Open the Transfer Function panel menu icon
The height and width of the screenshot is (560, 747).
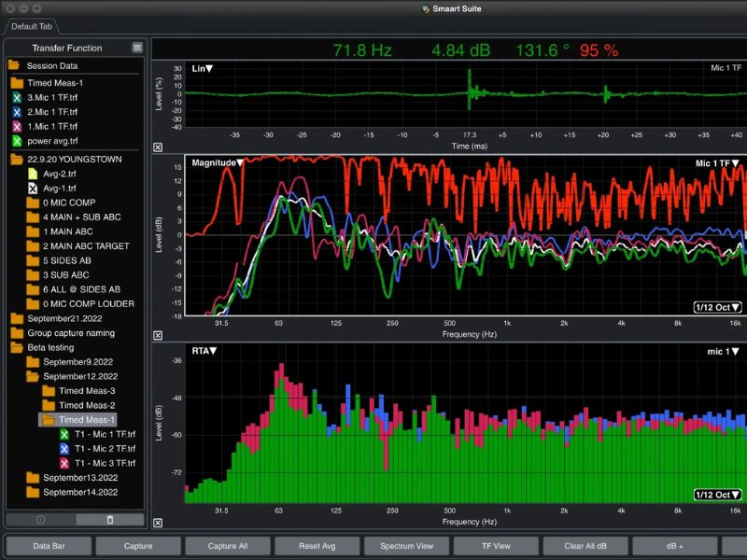click(137, 48)
